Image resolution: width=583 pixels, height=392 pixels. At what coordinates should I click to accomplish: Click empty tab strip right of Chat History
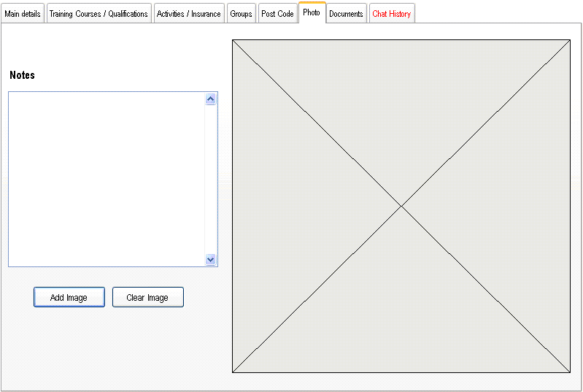click(x=496, y=13)
